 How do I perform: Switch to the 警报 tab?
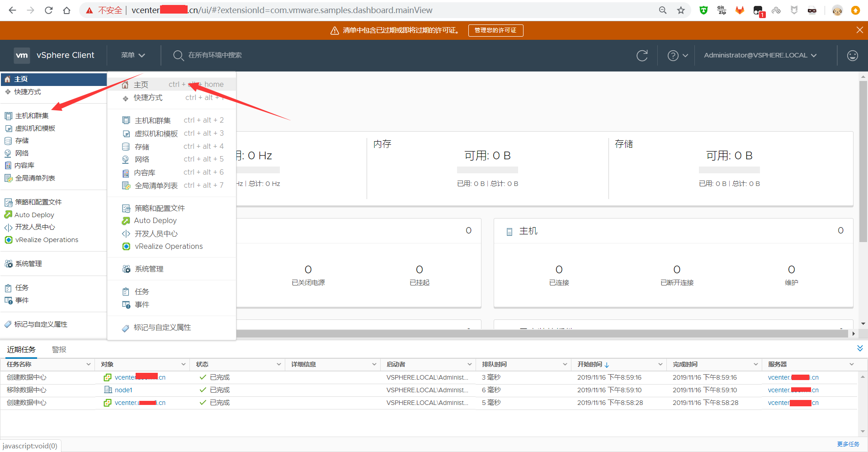coord(59,349)
